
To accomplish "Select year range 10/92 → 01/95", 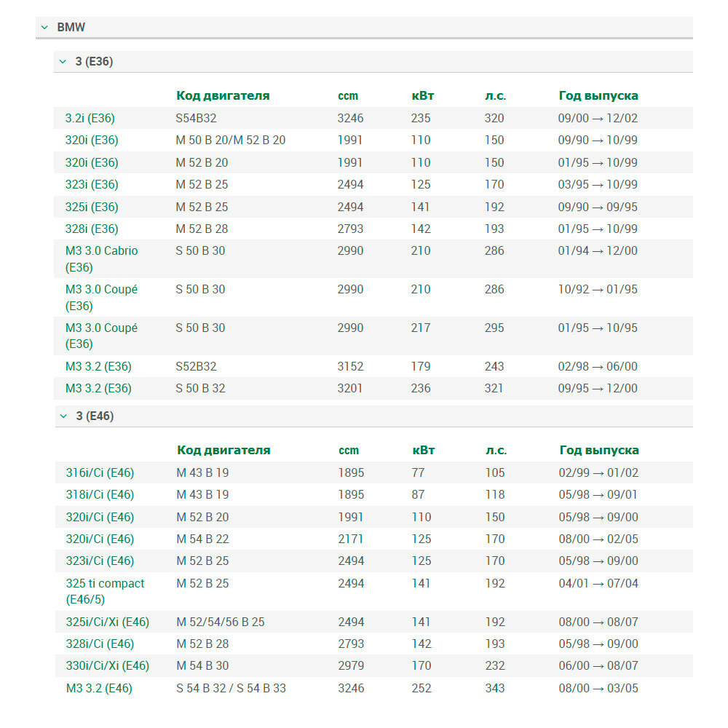I will pos(598,290).
